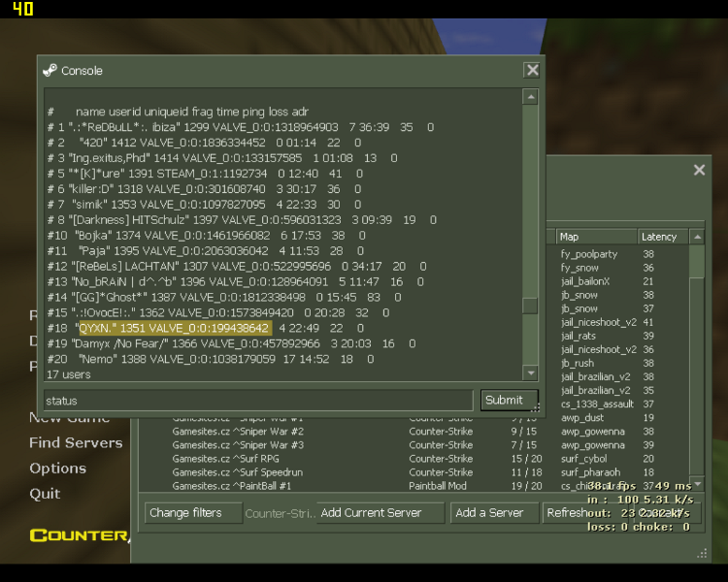Viewport: 728px width, 582px height.
Task: Click console scrollbar up arrow
Action: click(x=530, y=97)
